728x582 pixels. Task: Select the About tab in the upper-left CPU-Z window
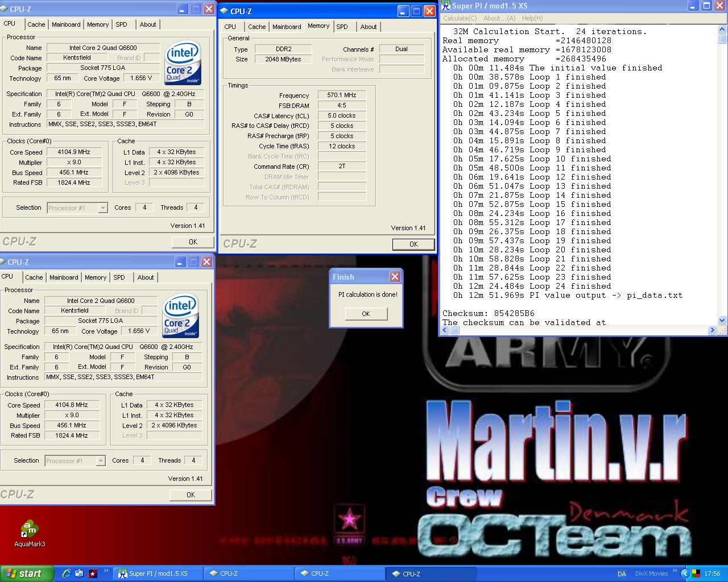(x=148, y=24)
